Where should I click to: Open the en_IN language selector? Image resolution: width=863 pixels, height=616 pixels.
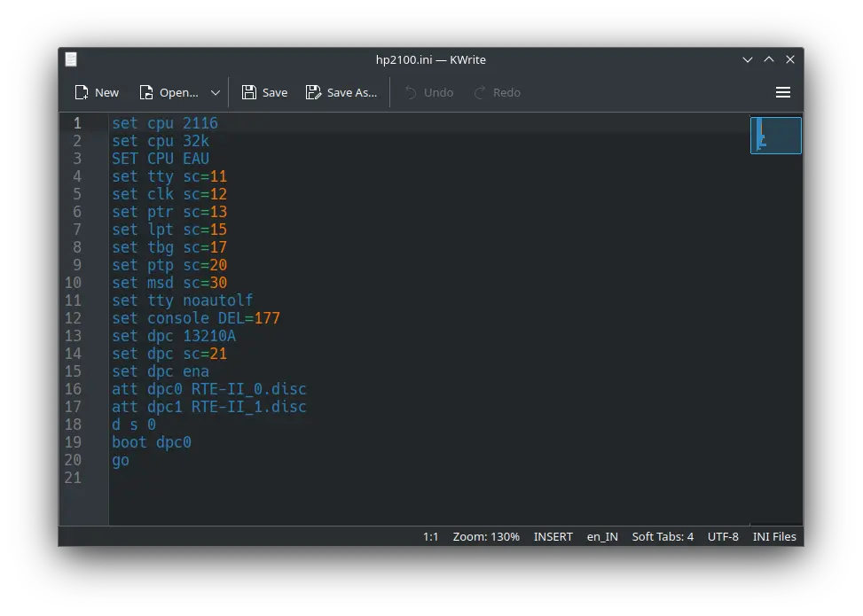(602, 536)
